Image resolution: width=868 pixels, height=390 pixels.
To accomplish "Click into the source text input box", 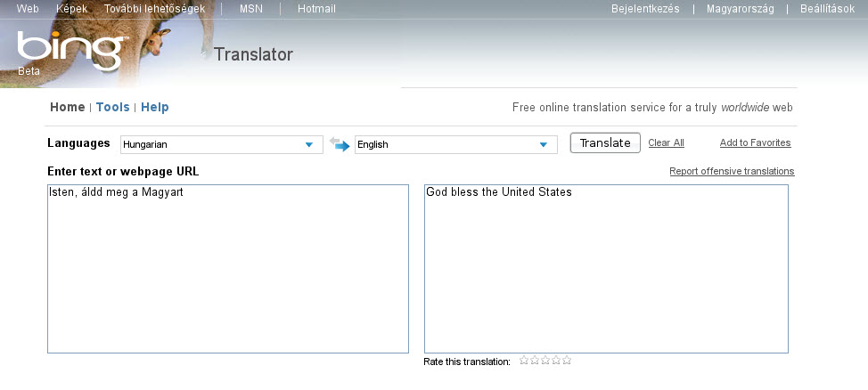I will (228, 269).
